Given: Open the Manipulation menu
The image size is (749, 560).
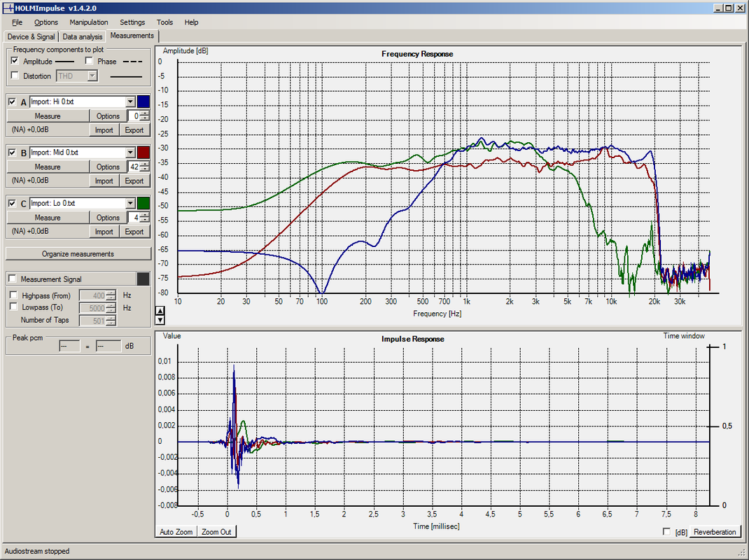Looking at the screenshot, I should pos(89,22).
